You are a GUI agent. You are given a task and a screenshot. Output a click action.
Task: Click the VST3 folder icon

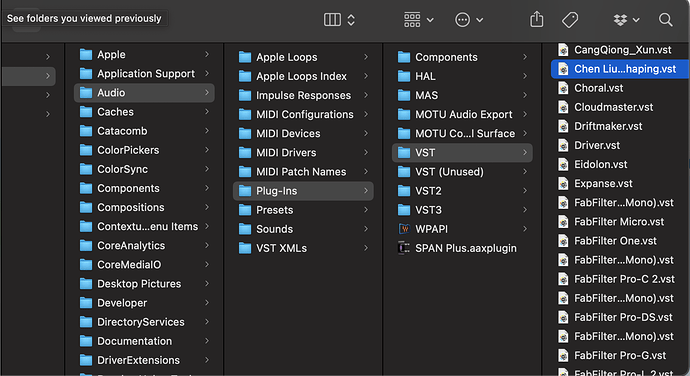coord(404,210)
